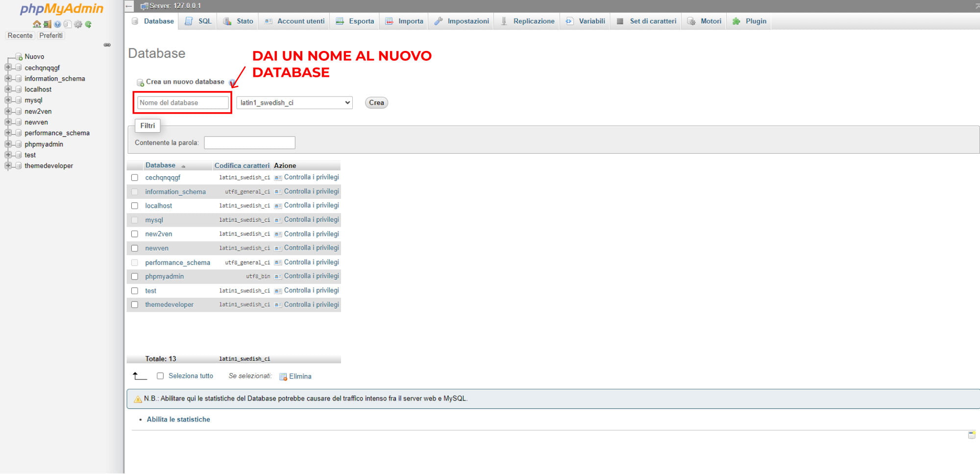Tick the checkbox for cechqnqqgf database
The height and width of the screenshot is (474, 980).
(x=135, y=178)
